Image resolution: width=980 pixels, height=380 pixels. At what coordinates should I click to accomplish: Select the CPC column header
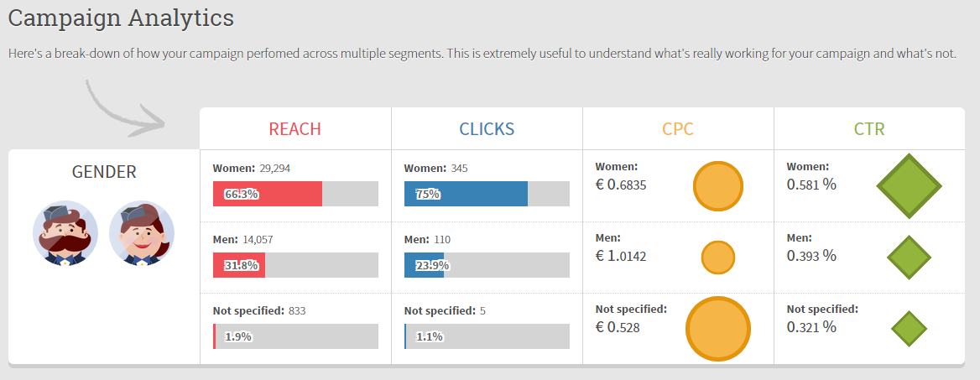pos(678,128)
